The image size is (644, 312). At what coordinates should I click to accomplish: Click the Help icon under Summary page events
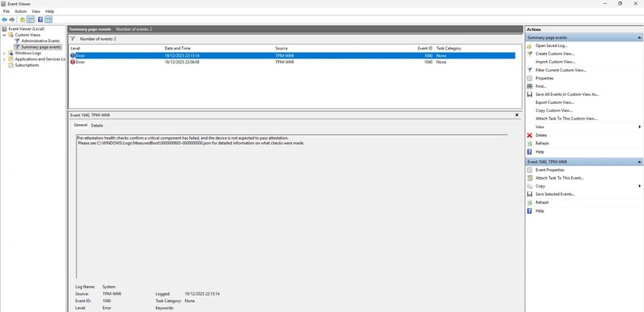coord(529,152)
